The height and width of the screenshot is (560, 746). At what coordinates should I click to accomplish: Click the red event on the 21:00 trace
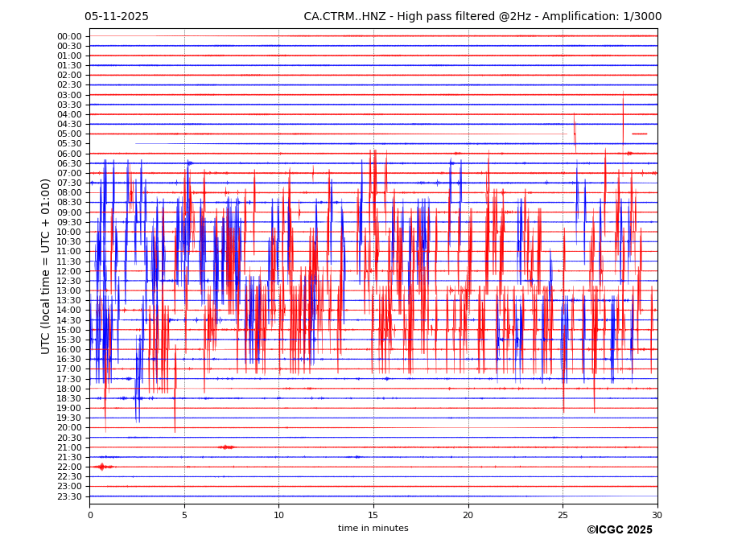pyautogui.click(x=226, y=447)
